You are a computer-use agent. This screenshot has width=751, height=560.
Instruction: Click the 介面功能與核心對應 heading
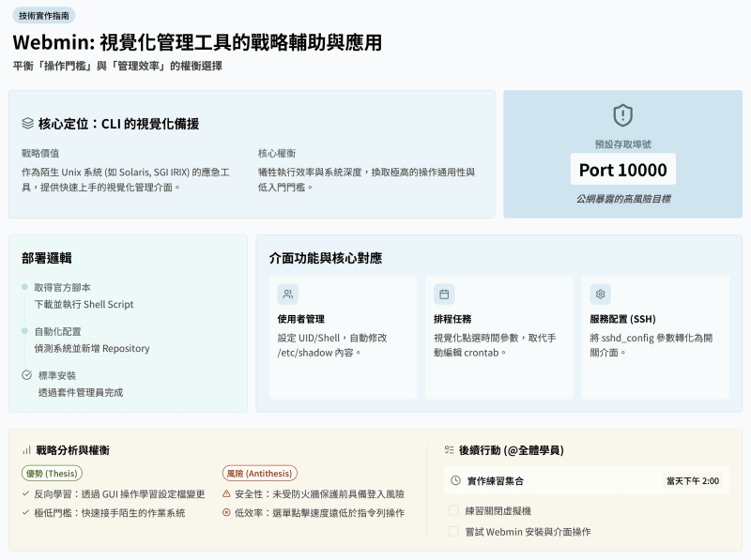(325, 259)
